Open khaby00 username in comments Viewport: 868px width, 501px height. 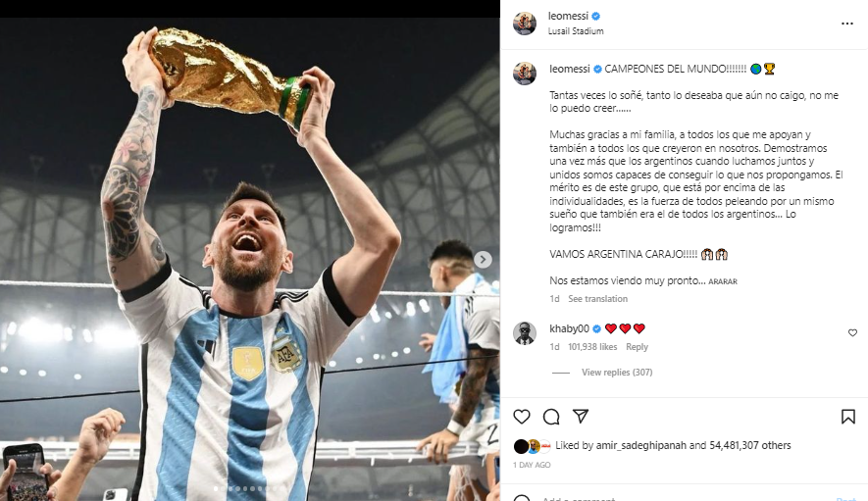(x=569, y=328)
